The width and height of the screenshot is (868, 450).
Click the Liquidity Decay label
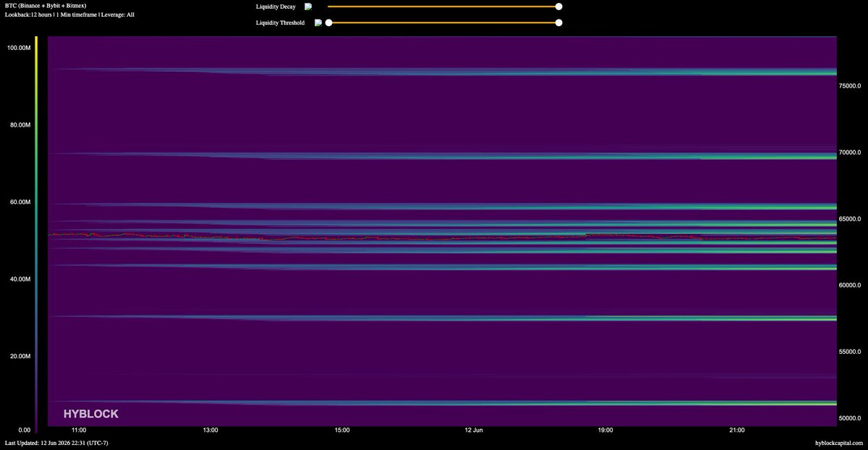coord(276,7)
